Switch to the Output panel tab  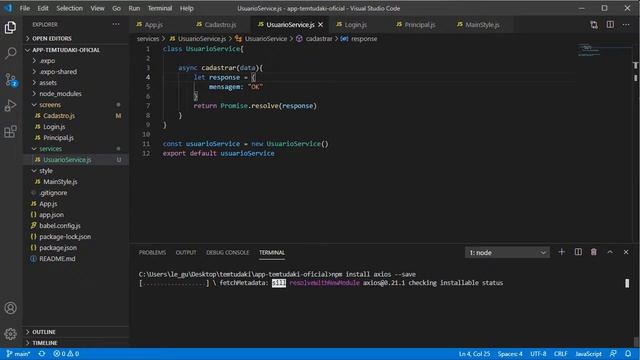coord(186,253)
